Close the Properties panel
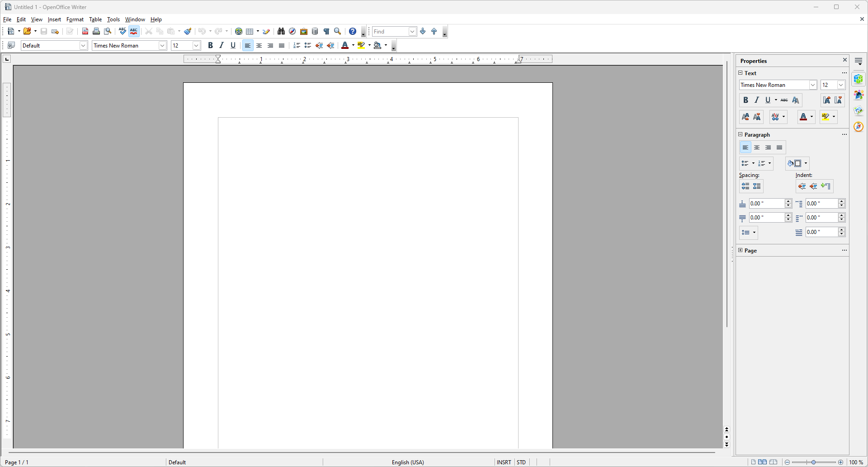Viewport: 868px width, 467px height. 844,60
